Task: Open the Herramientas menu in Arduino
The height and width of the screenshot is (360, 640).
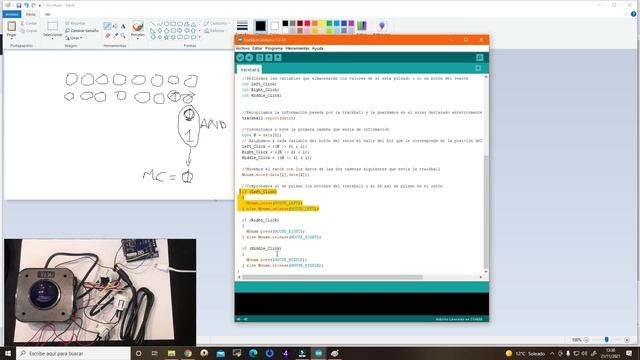Action: [298, 48]
